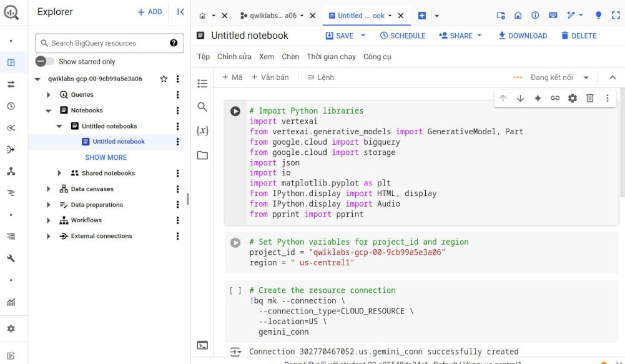625x364 pixels.
Task: Click the DOWNLOAD button
Action: tap(523, 36)
